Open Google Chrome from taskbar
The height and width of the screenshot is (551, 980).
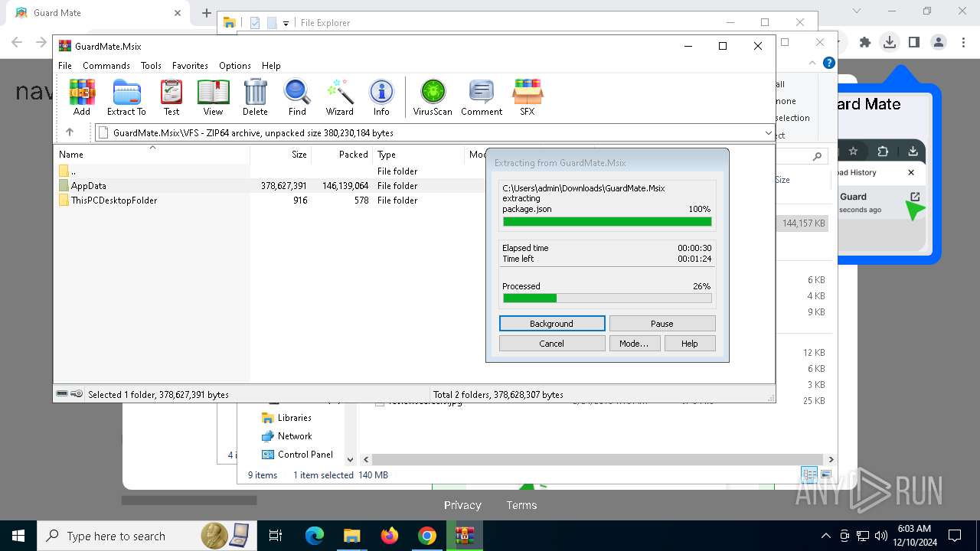427,536
